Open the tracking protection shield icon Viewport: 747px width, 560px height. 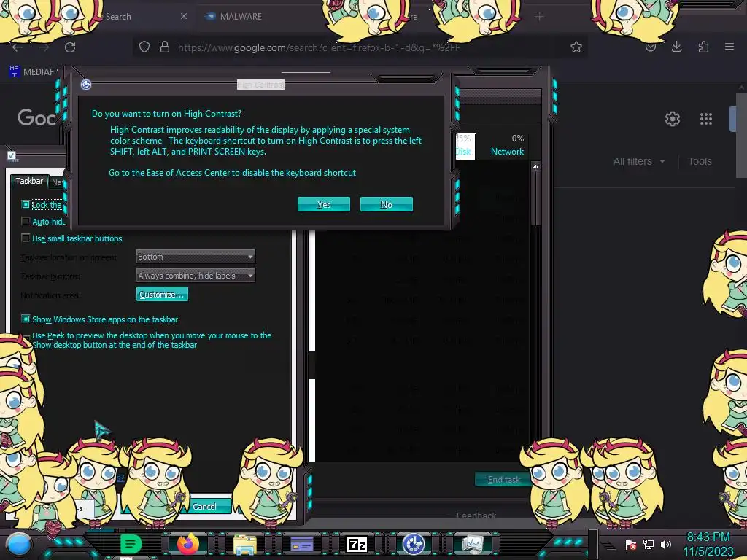click(144, 47)
